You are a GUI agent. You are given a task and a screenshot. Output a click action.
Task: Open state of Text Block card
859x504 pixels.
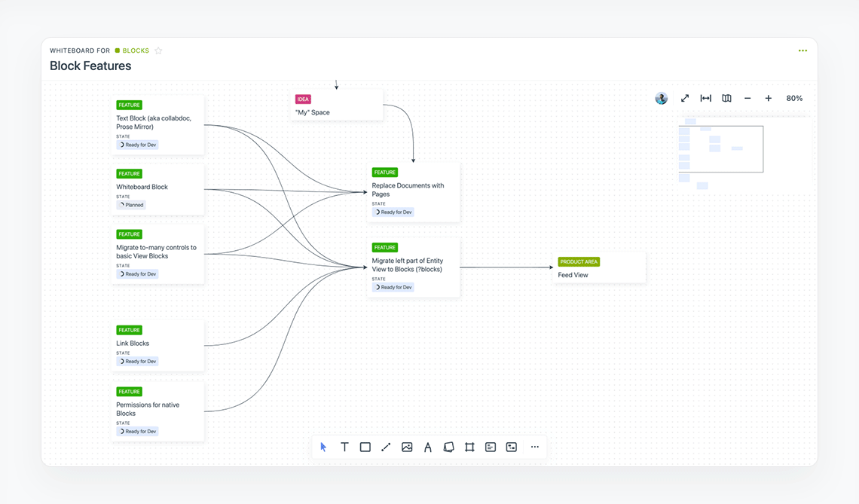(138, 145)
